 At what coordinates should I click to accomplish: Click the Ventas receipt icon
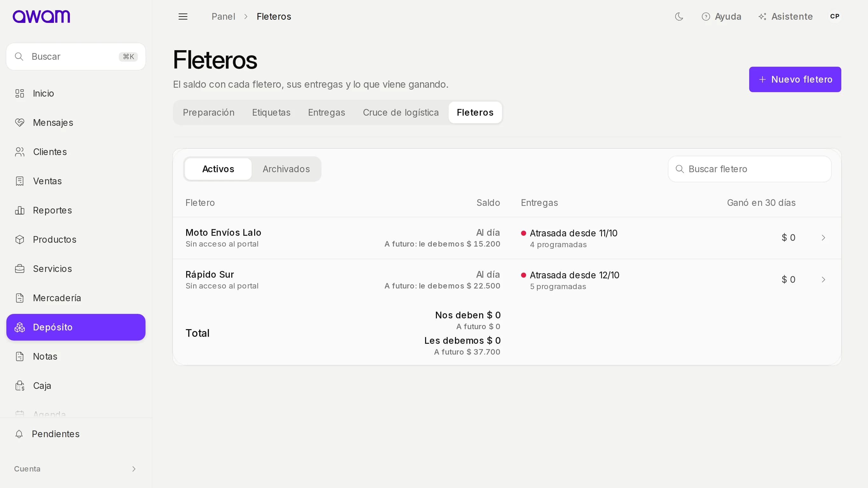coord(20,181)
